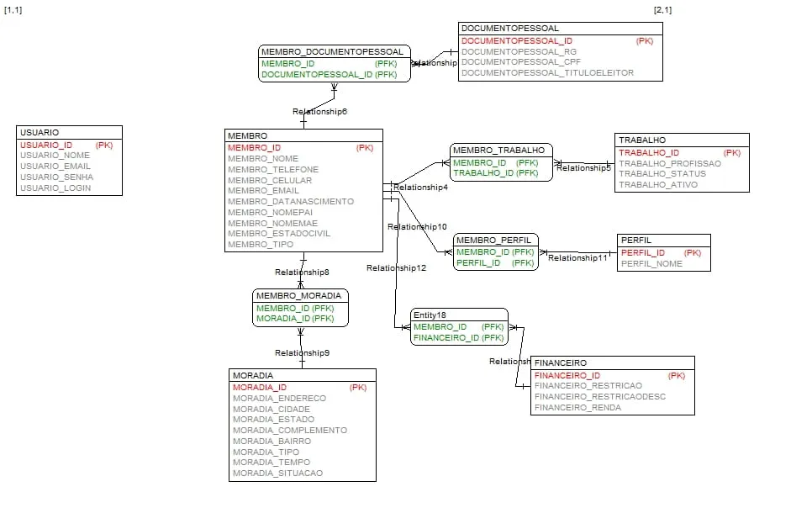Click the FINANCEIRO_RESTRICAODESC attribute
812x529 pixels.
click(599, 397)
